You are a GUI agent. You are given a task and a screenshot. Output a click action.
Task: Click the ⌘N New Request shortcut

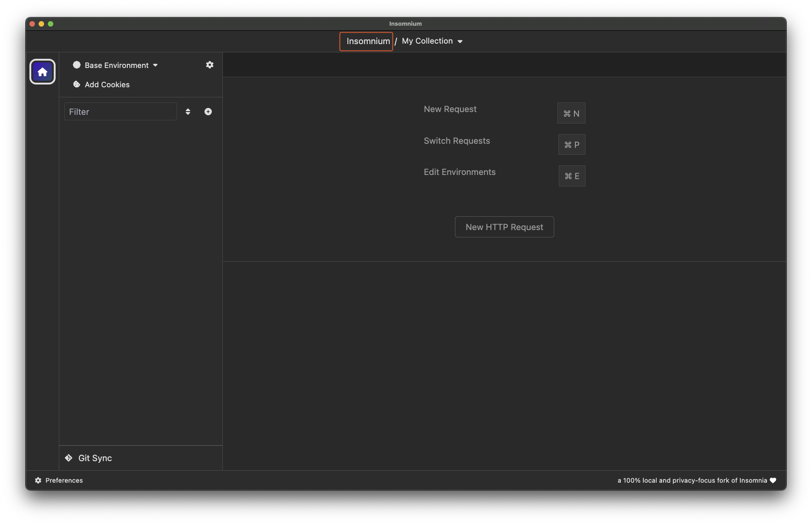(571, 113)
